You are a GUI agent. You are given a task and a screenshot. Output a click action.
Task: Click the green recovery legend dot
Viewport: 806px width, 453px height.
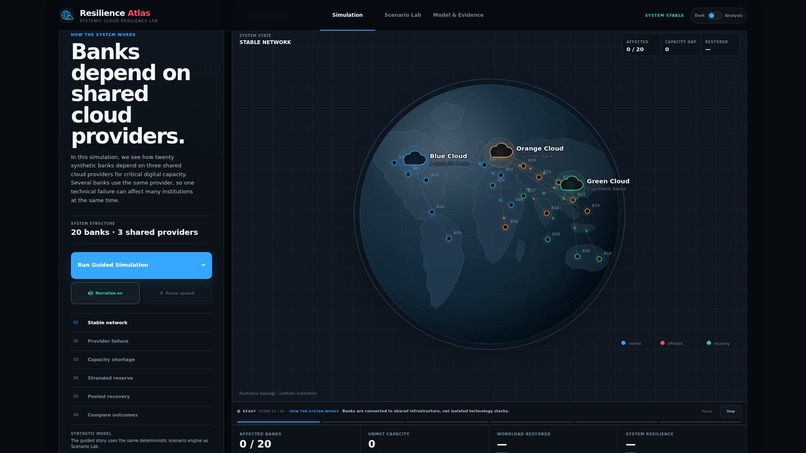coord(709,343)
